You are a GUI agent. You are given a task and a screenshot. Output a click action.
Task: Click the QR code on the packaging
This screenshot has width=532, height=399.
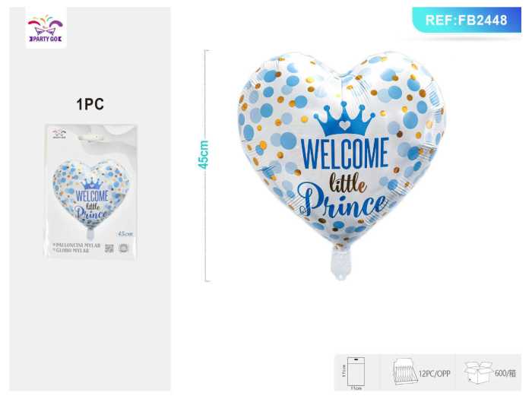point(109,248)
